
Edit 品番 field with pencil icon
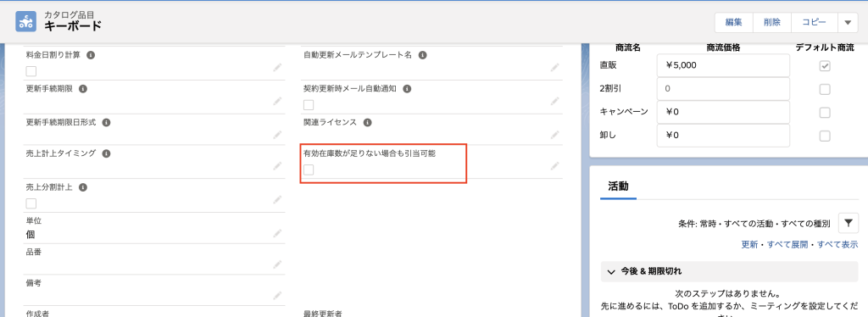click(x=277, y=265)
